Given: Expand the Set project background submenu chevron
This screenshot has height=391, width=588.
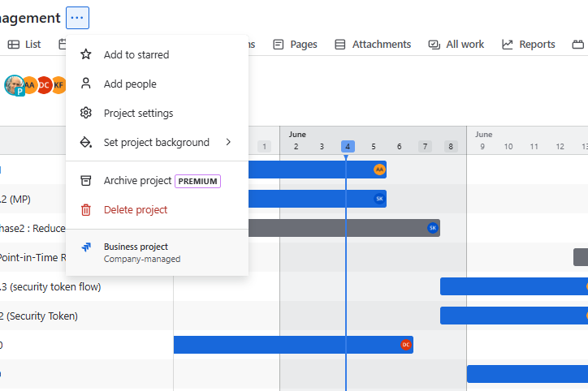Looking at the screenshot, I should pos(228,142).
